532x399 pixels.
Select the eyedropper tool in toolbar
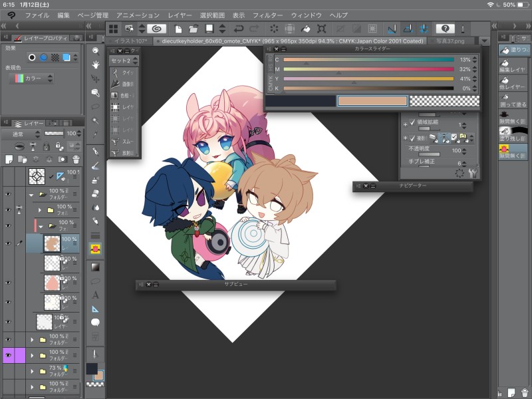(x=96, y=134)
